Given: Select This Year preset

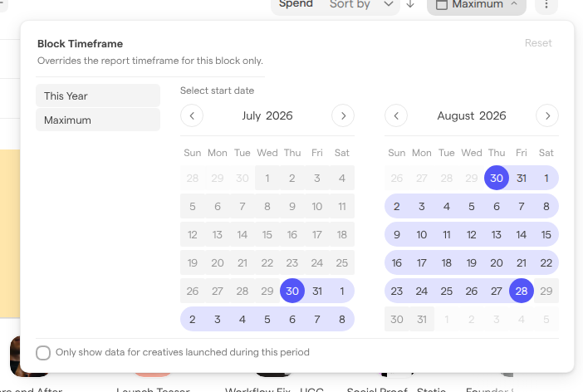Looking at the screenshot, I should [98, 96].
